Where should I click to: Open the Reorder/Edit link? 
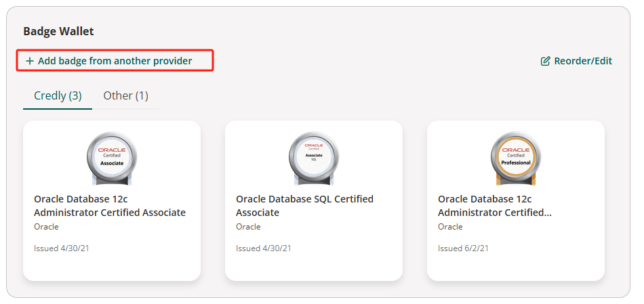tap(576, 61)
